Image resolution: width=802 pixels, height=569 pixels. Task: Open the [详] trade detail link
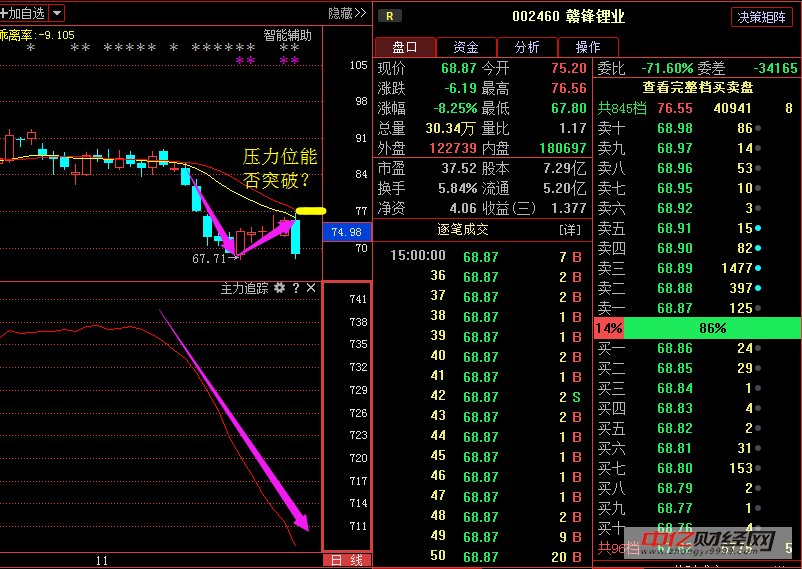[570, 230]
